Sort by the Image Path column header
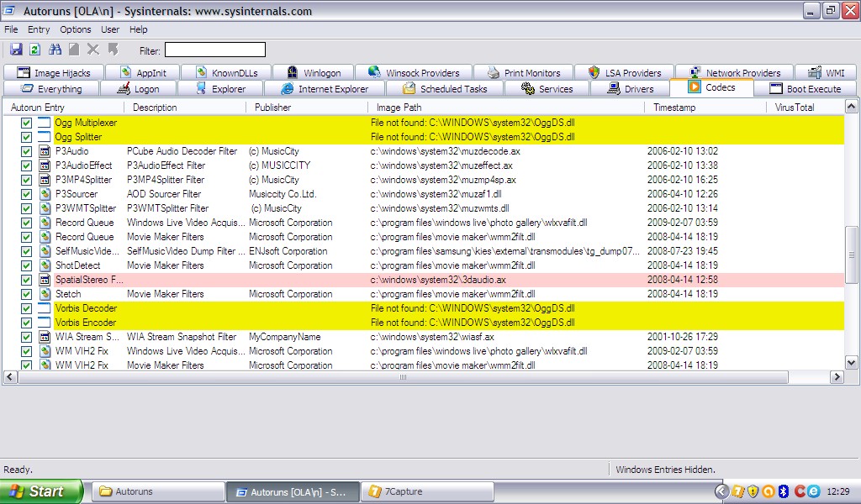 (x=506, y=108)
